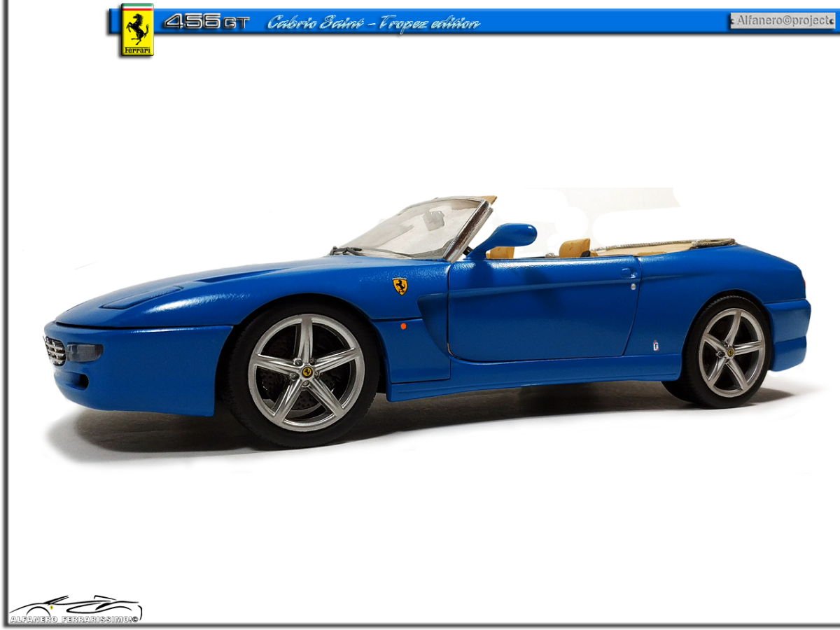Click the Alfanero Ferrarissimo car-outline logo
Image resolution: width=840 pixels, height=630 pixels.
coord(75,609)
